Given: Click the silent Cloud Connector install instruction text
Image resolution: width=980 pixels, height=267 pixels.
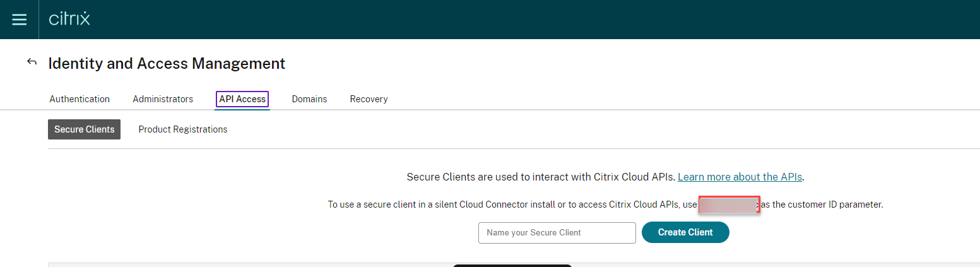Looking at the screenshot, I should coord(511,205).
